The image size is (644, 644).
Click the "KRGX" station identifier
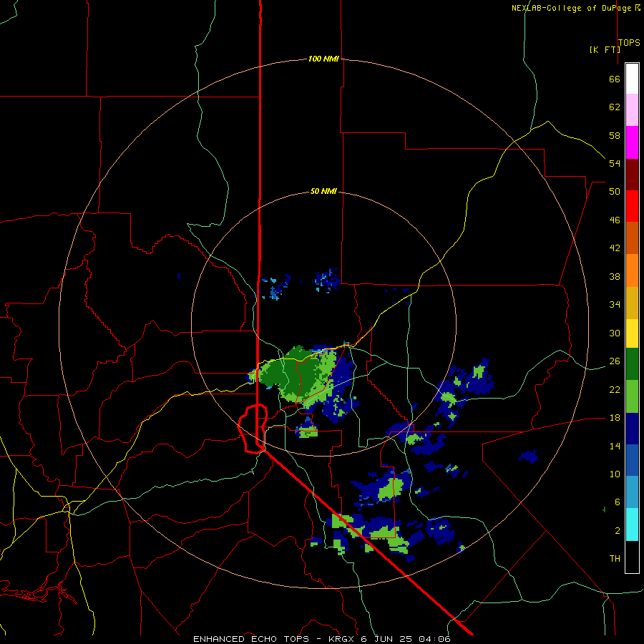pos(342,639)
